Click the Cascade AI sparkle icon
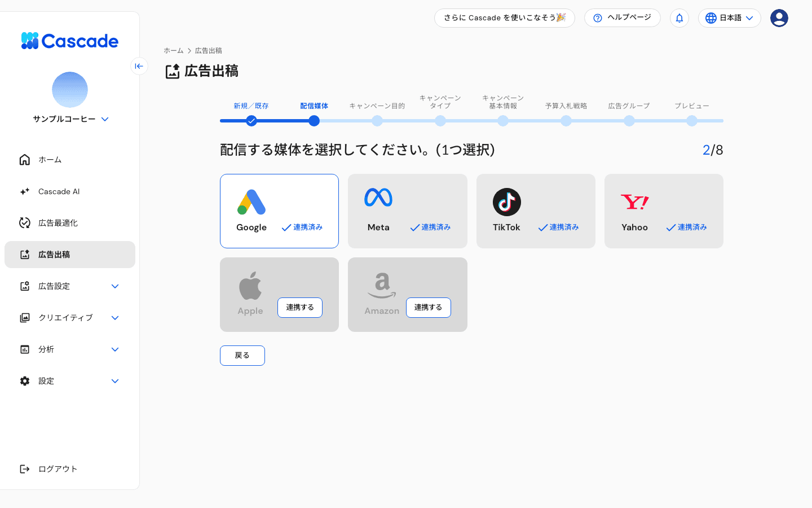This screenshot has width=812, height=508. [x=25, y=191]
